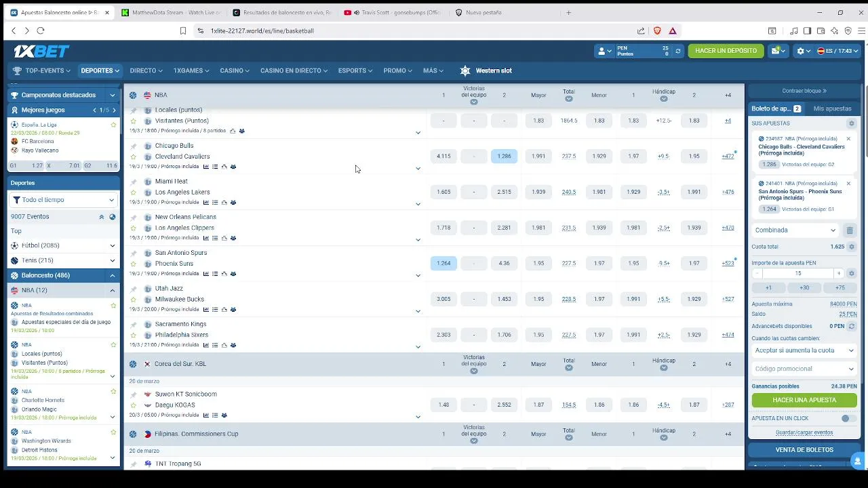The height and width of the screenshot is (488, 868).
Task: Click bookmark icon in address bar
Action: (x=183, y=31)
